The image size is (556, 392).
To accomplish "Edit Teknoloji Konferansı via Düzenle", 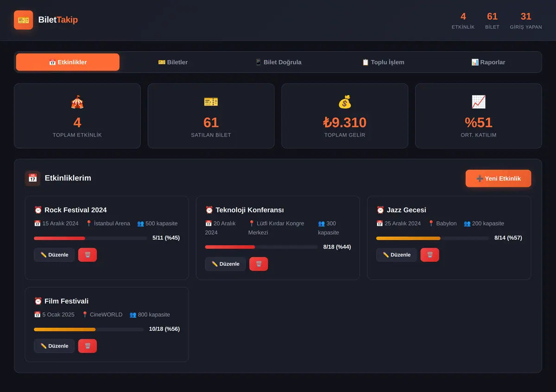I will click(x=226, y=264).
